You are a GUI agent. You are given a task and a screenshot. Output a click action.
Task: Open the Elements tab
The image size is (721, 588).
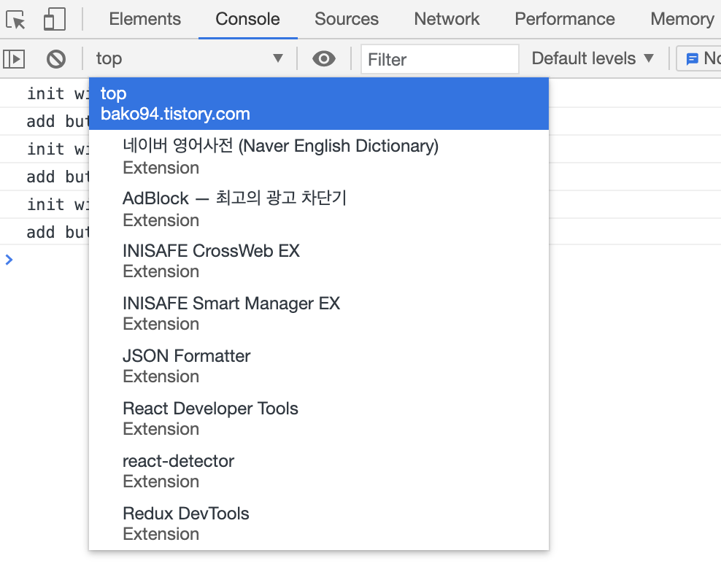pyautogui.click(x=144, y=19)
